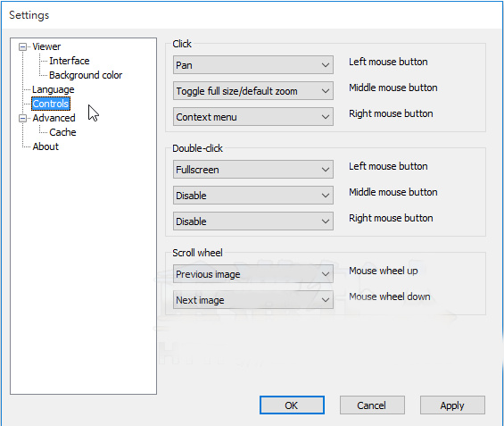Viewport: 504px width, 426px height.
Task: Open Previous image mouse wheel up dropdown
Action: point(253,274)
